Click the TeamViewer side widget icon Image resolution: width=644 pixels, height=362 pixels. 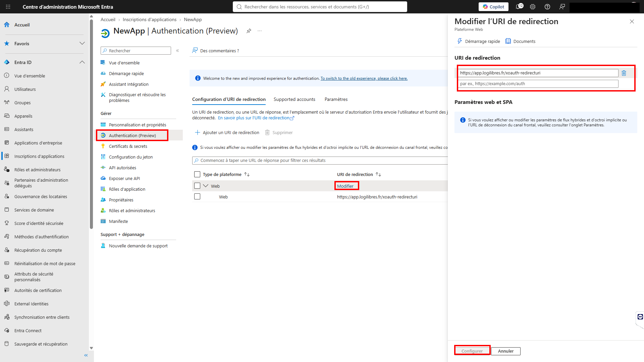640,317
